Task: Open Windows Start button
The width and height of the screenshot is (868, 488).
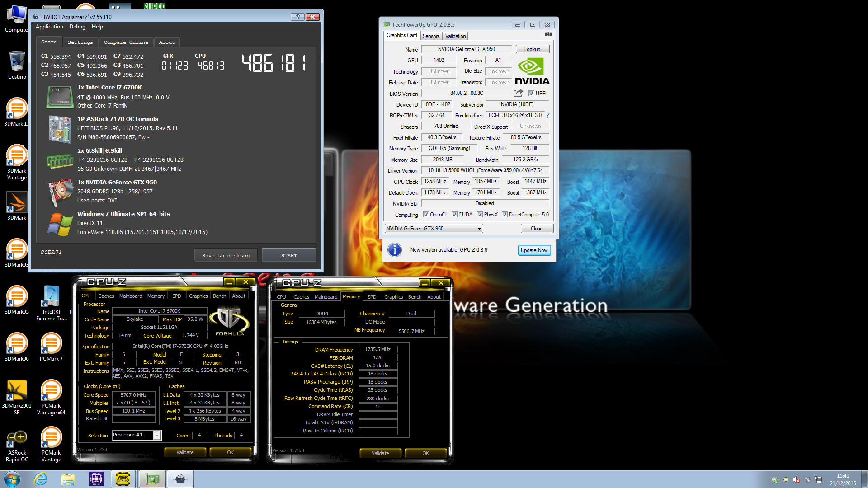Action: (12, 479)
